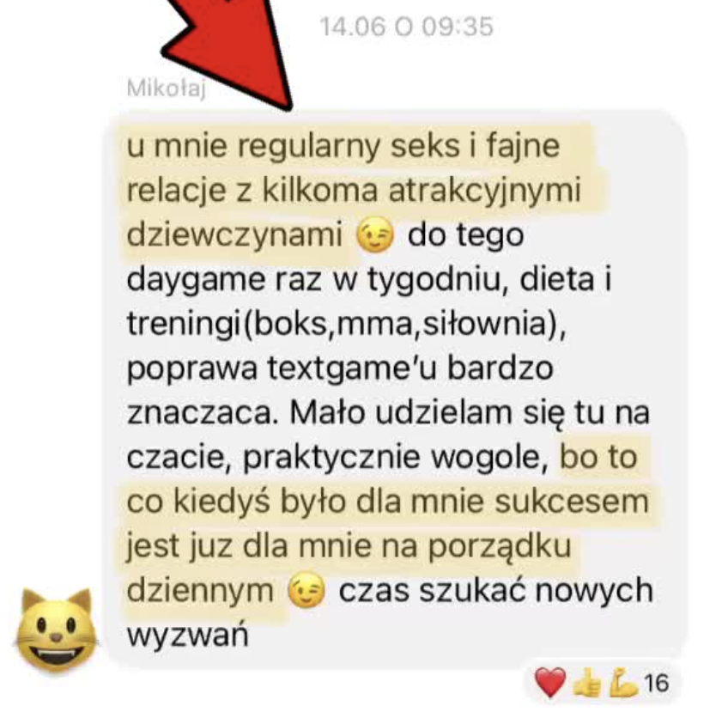Tap the thumbs-up reaction emoji
The image size is (728, 718).
point(587,683)
